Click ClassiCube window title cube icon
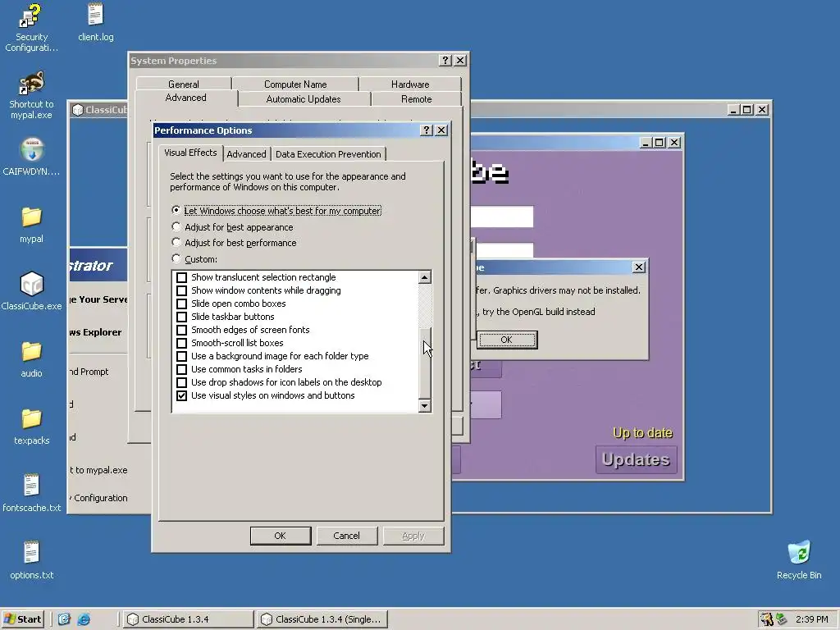Viewport: 840px width, 630px height. pos(78,110)
